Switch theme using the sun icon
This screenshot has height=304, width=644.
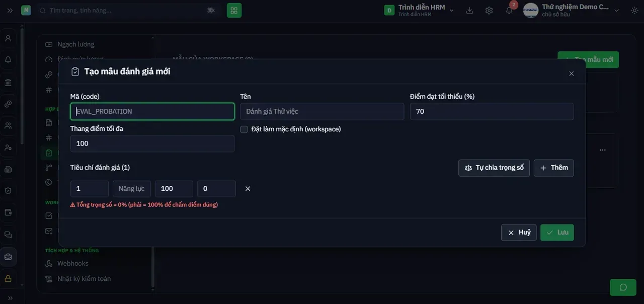(634, 10)
